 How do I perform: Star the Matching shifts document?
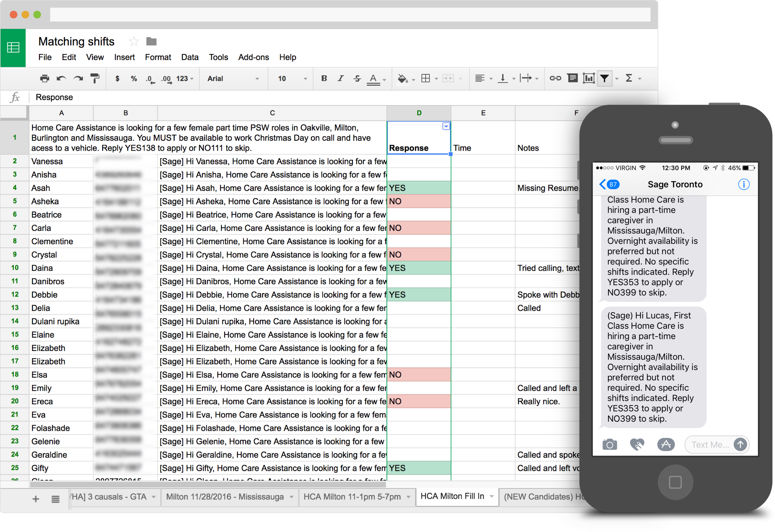click(x=134, y=41)
